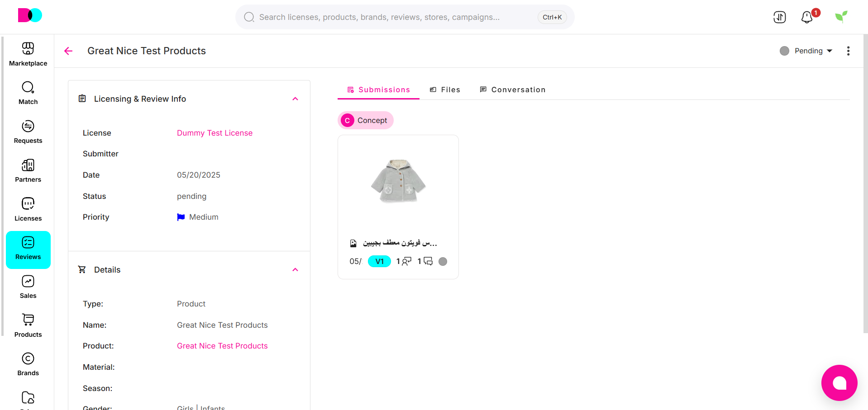Image resolution: width=868 pixels, height=410 pixels.
Task: Click the pink C circle on Concept
Action: [348, 120]
